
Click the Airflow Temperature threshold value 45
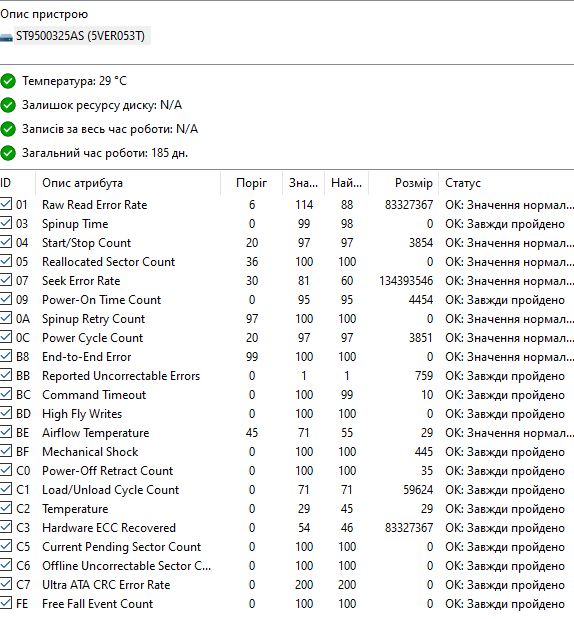[x=251, y=433]
